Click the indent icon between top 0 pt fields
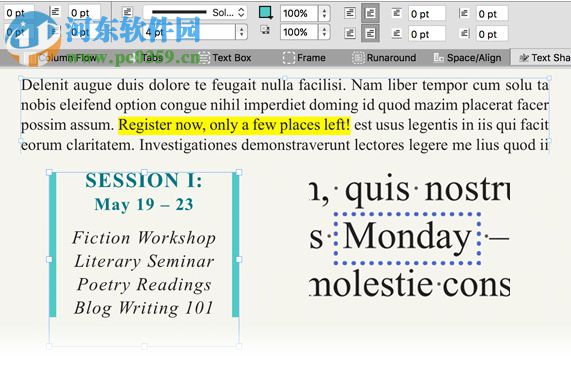The image size is (571, 368). pos(55,12)
